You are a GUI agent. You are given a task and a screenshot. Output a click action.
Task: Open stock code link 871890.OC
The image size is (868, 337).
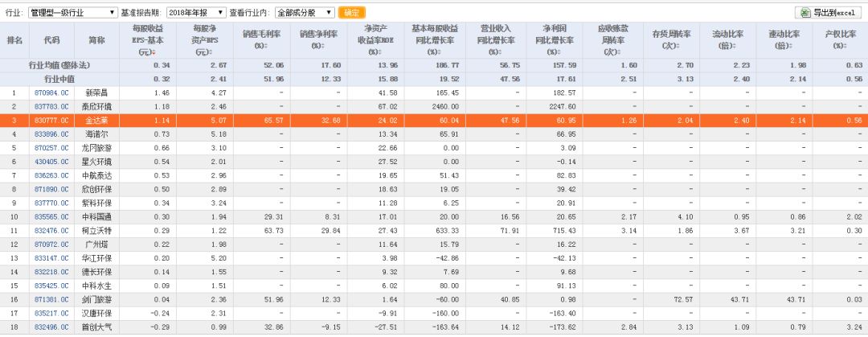point(51,190)
